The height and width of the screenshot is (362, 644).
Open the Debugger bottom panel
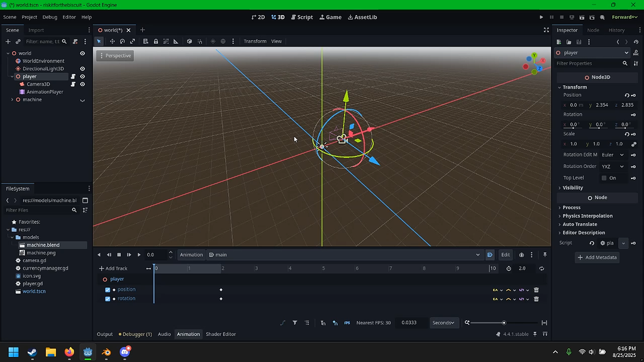135,334
